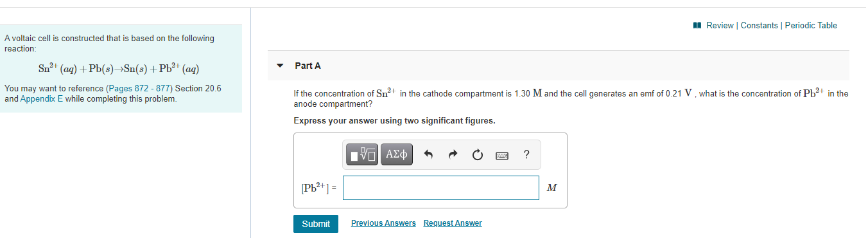Open the question mark help icon
Screen dimensions: 868x238
click(x=526, y=154)
